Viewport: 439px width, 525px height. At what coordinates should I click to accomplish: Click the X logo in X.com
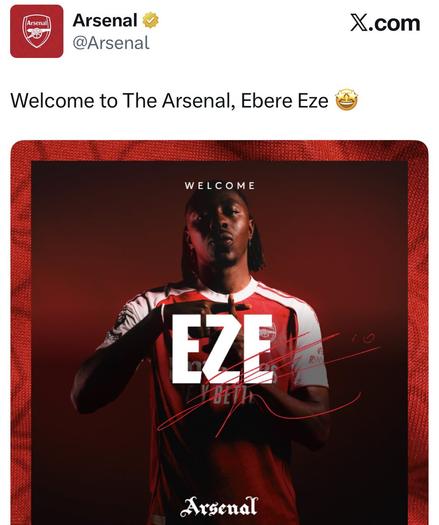point(359,23)
